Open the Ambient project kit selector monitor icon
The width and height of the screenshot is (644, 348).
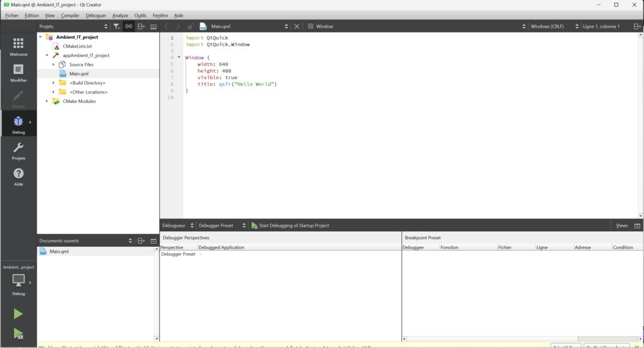tap(18, 281)
